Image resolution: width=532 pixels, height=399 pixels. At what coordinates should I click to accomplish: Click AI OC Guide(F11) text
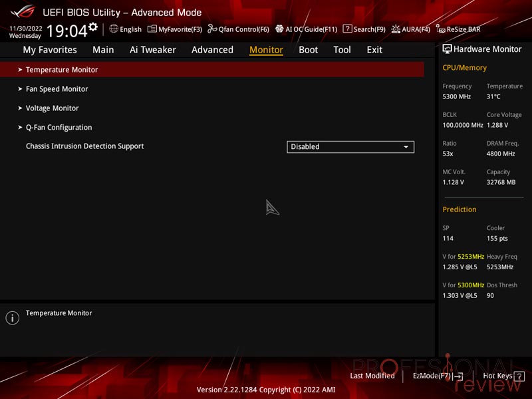coord(311,29)
